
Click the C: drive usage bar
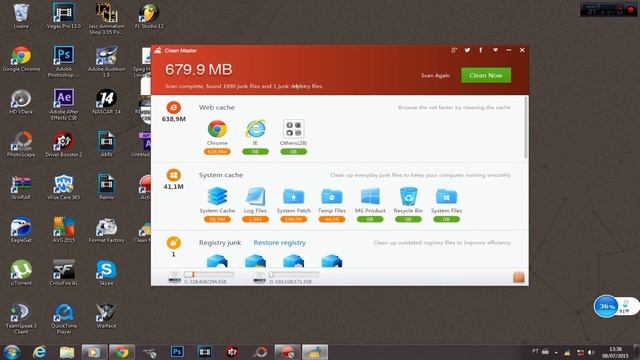point(209,275)
